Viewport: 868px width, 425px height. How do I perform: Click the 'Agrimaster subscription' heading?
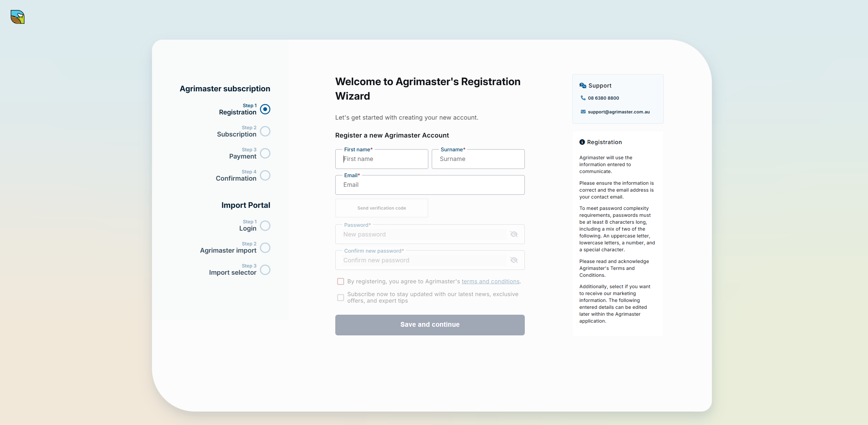(x=225, y=89)
